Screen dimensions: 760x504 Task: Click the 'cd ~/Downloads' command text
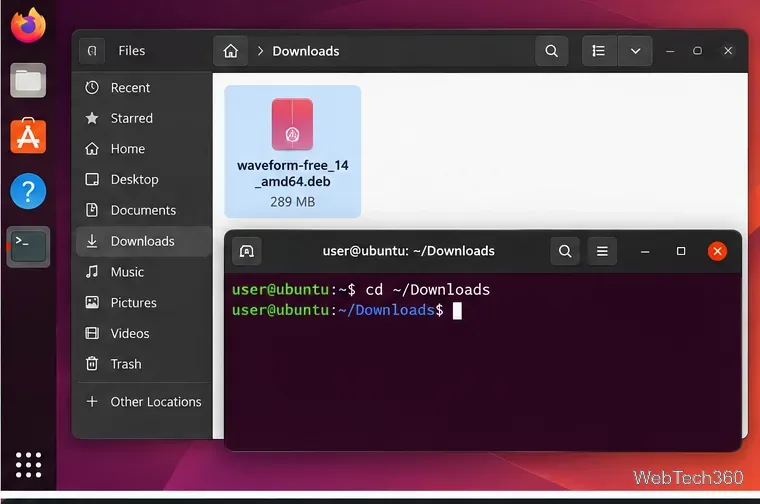point(428,290)
